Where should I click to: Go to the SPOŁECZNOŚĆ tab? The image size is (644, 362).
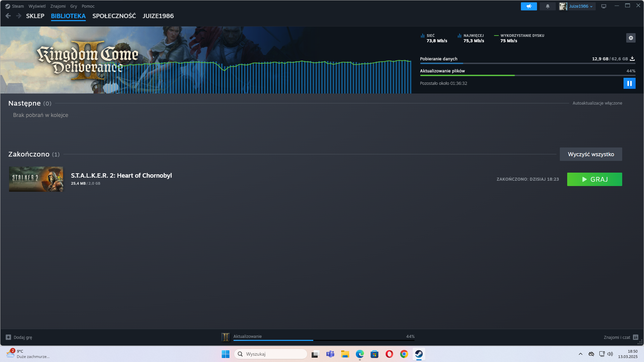point(114,16)
